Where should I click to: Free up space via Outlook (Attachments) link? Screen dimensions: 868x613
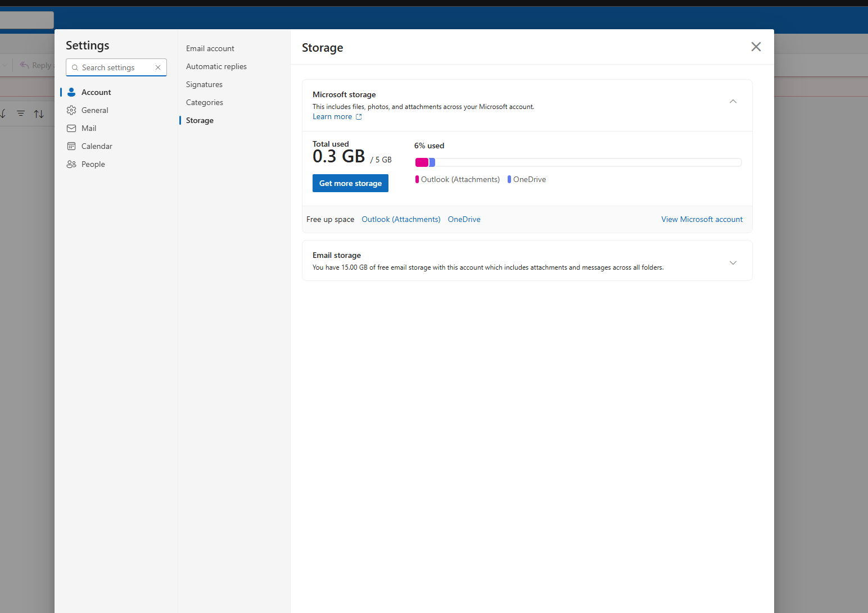coord(401,219)
